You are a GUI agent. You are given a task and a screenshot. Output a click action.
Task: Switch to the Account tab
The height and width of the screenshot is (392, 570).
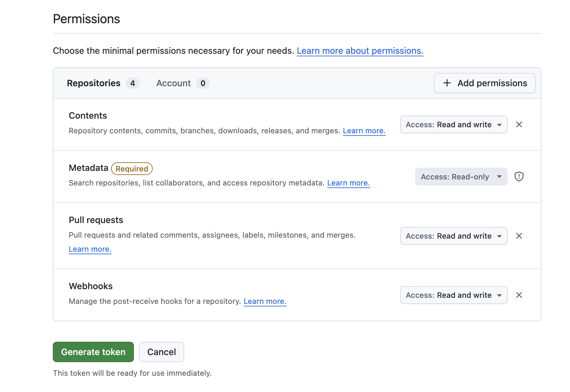click(x=173, y=83)
